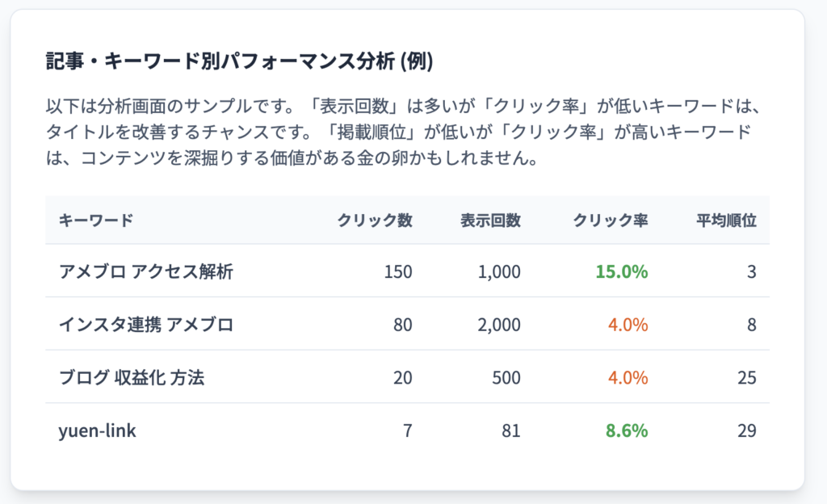Click the 記事・キーワード別パフォーマンス分析 heading

pos(239,61)
